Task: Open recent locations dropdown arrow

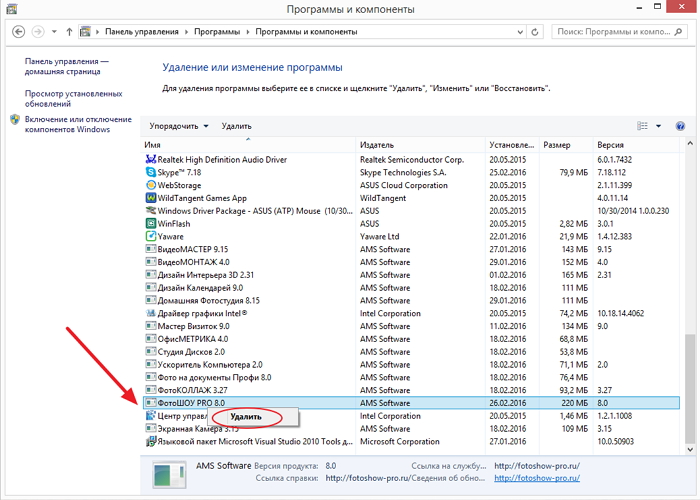Action: [x=54, y=32]
